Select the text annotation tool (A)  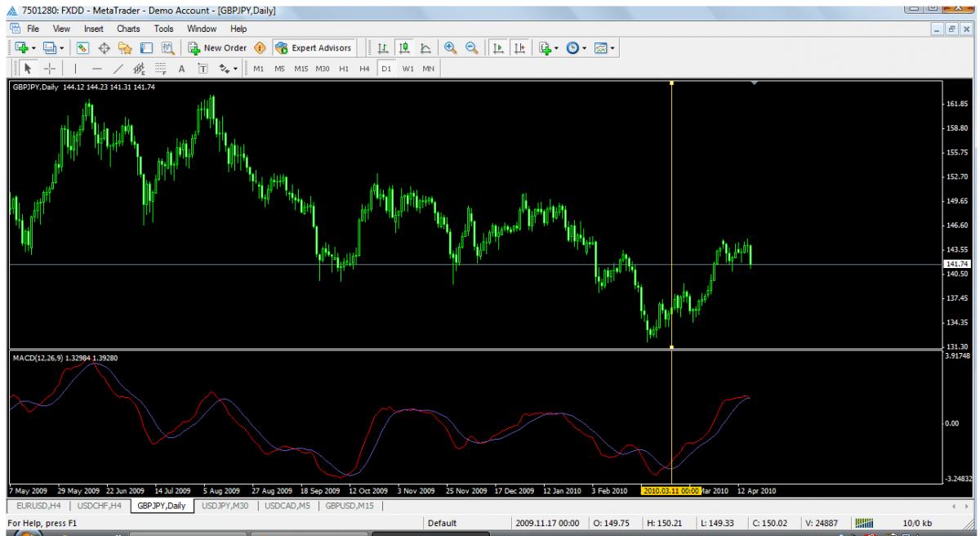click(181, 68)
